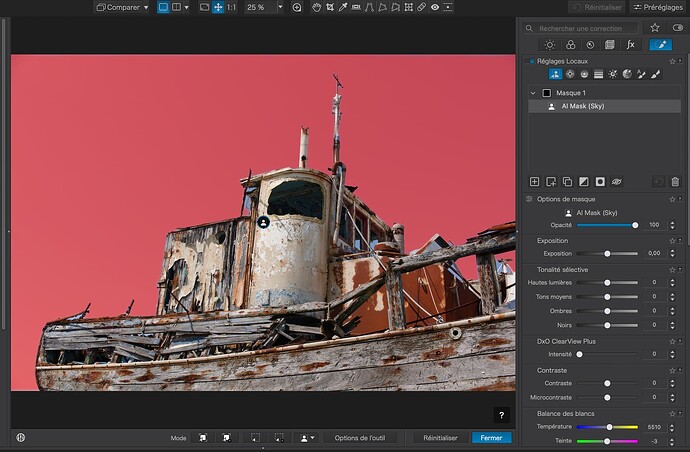The image size is (690, 452).
Task: Click the Rechercher une correction search field
Action: tap(585, 28)
